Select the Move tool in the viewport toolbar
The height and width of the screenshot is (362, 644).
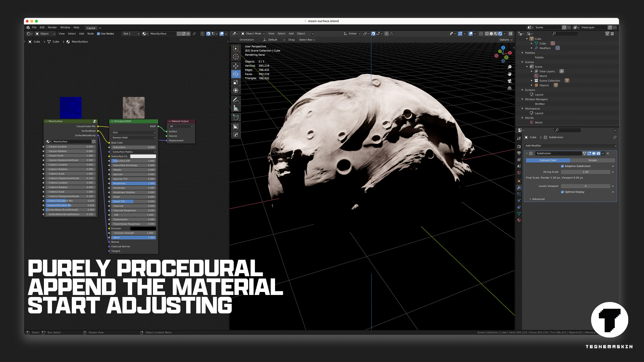[x=236, y=66]
